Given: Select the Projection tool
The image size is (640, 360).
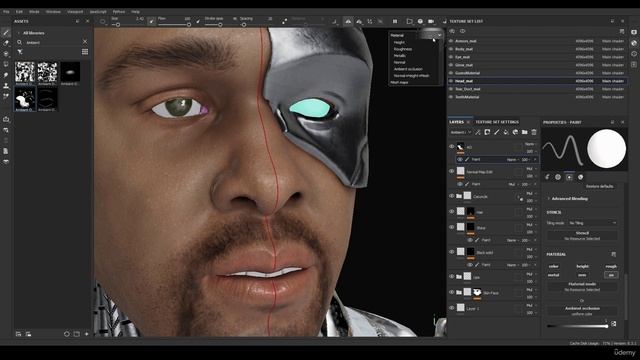Looking at the screenshot, I should 6,53.
